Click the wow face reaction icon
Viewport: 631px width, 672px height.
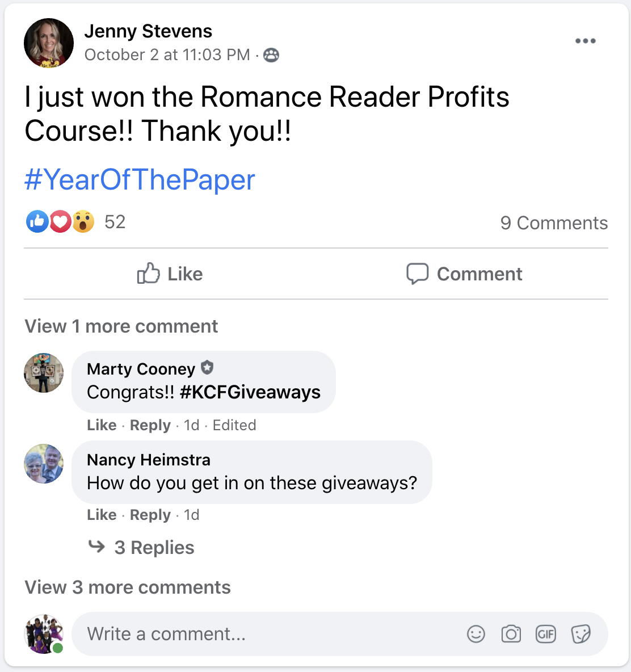coord(83,221)
